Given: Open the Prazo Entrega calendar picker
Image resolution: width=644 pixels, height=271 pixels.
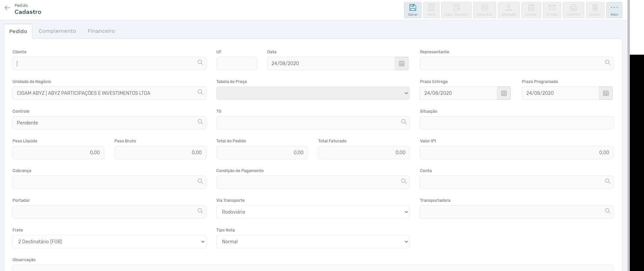Looking at the screenshot, I should coord(504,93).
